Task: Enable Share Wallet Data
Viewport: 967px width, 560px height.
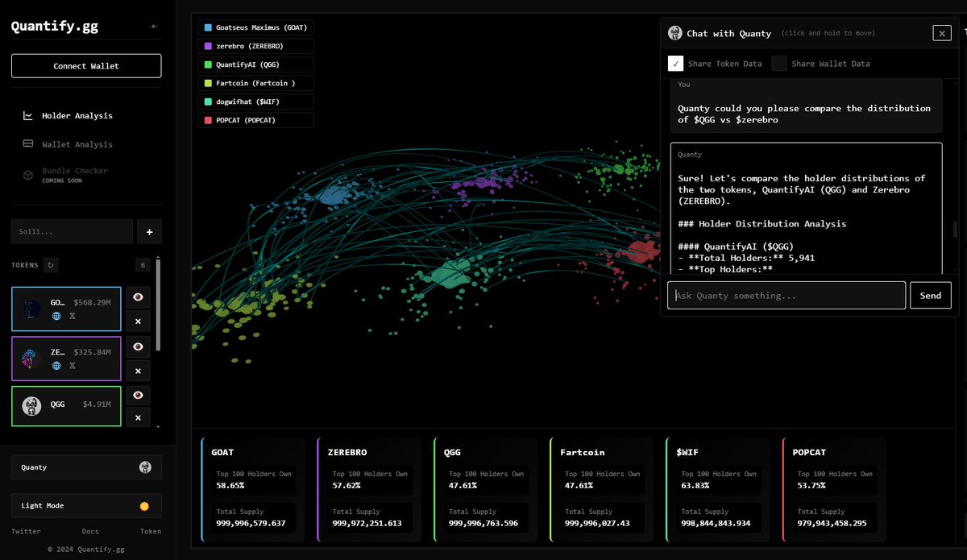Action: point(779,63)
